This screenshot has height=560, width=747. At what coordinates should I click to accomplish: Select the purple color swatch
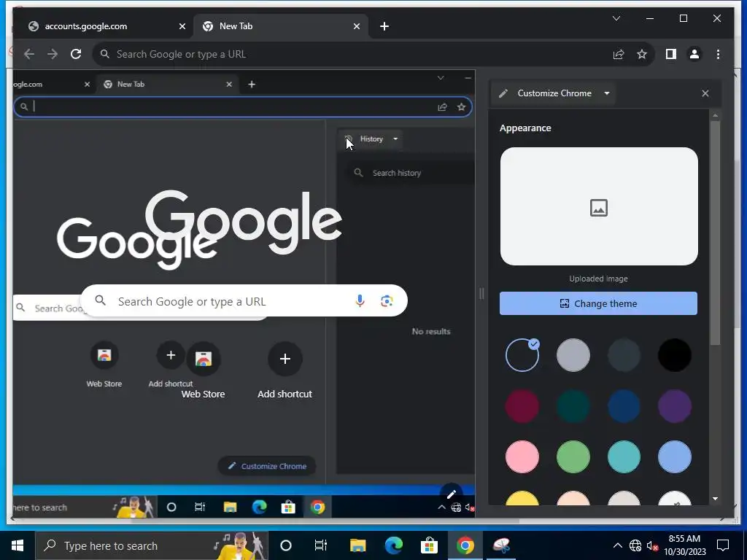click(675, 406)
